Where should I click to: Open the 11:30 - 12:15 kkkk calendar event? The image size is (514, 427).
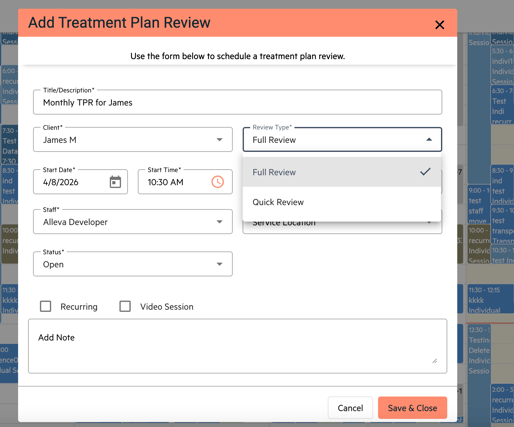[x=491, y=299]
